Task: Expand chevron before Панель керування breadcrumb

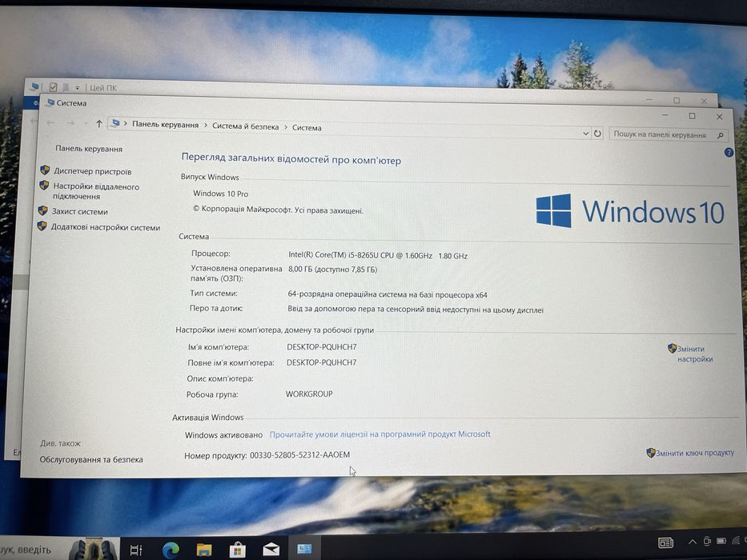Action: 126,124
